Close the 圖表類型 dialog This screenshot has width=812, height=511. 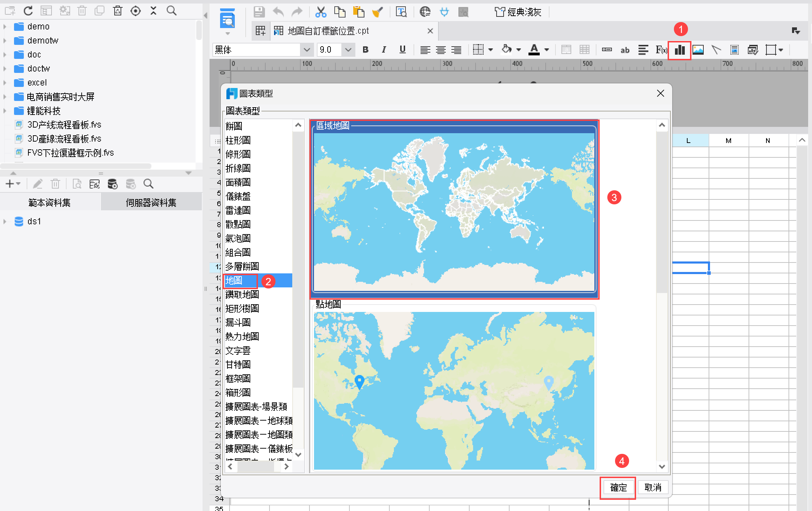(661, 94)
